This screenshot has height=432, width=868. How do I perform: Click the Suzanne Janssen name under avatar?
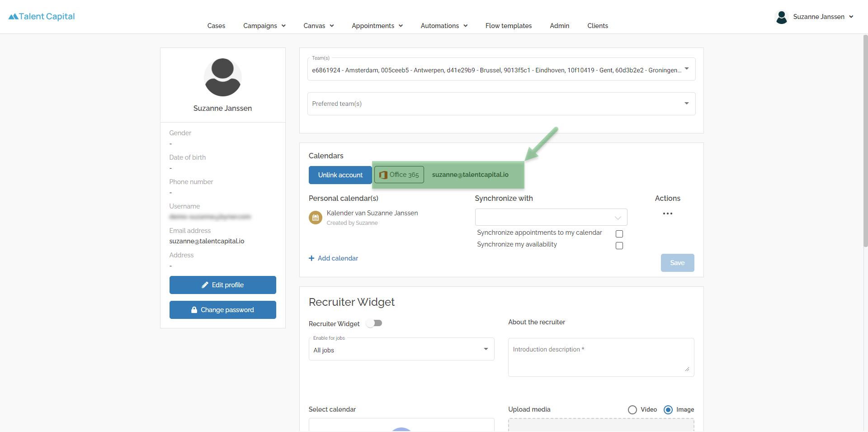[222, 108]
